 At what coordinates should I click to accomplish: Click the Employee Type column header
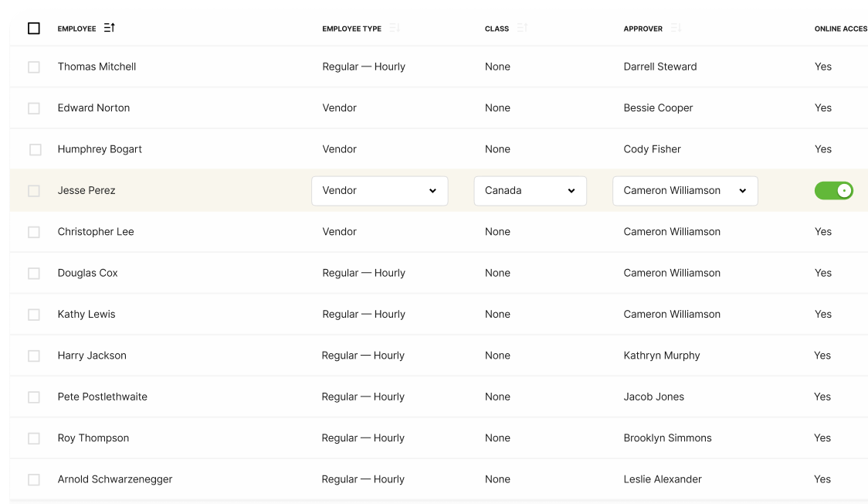pyautogui.click(x=351, y=29)
